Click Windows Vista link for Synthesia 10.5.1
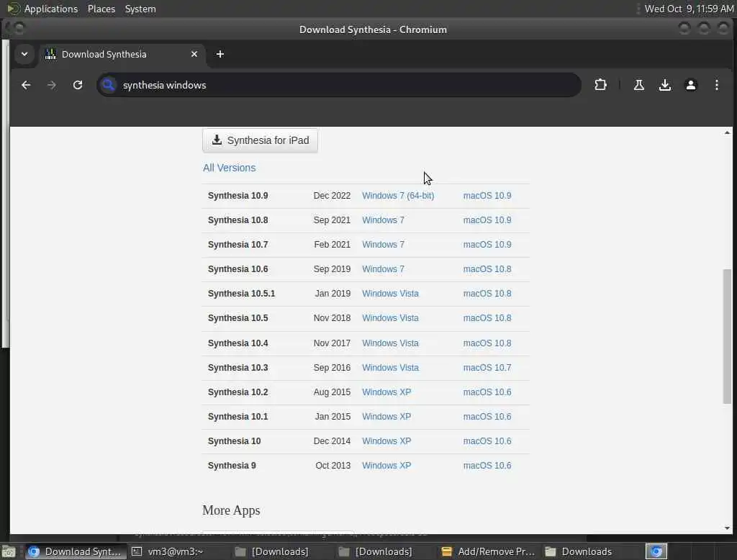Screen dimensions: 737x560 390,294
